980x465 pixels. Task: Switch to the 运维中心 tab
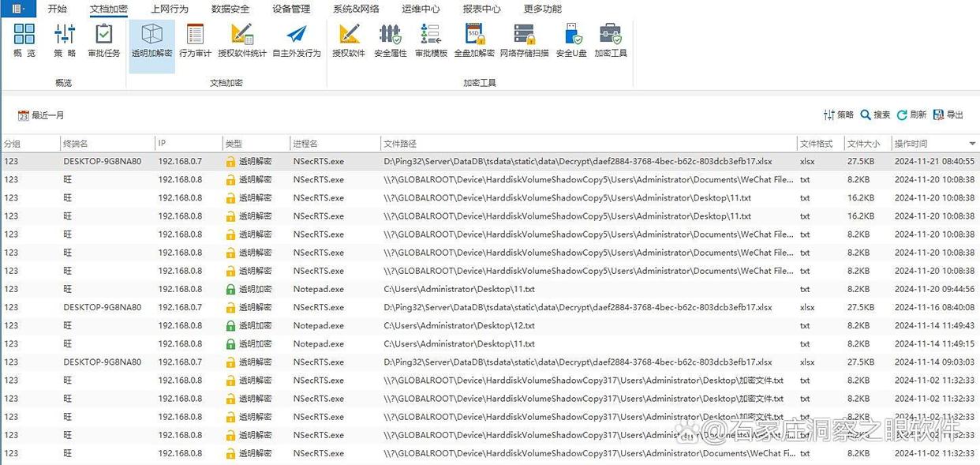(421, 9)
